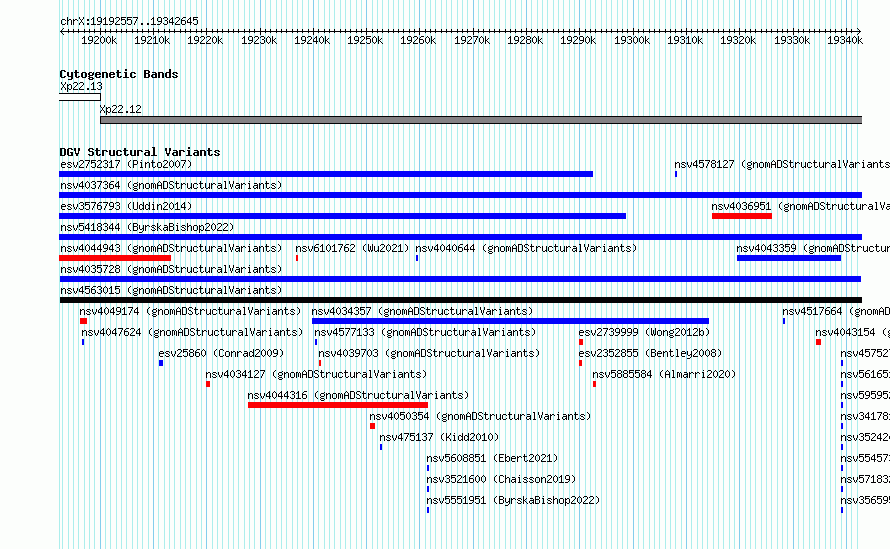
Task: Select small red marker under nsv4049174
Action: click(83, 321)
